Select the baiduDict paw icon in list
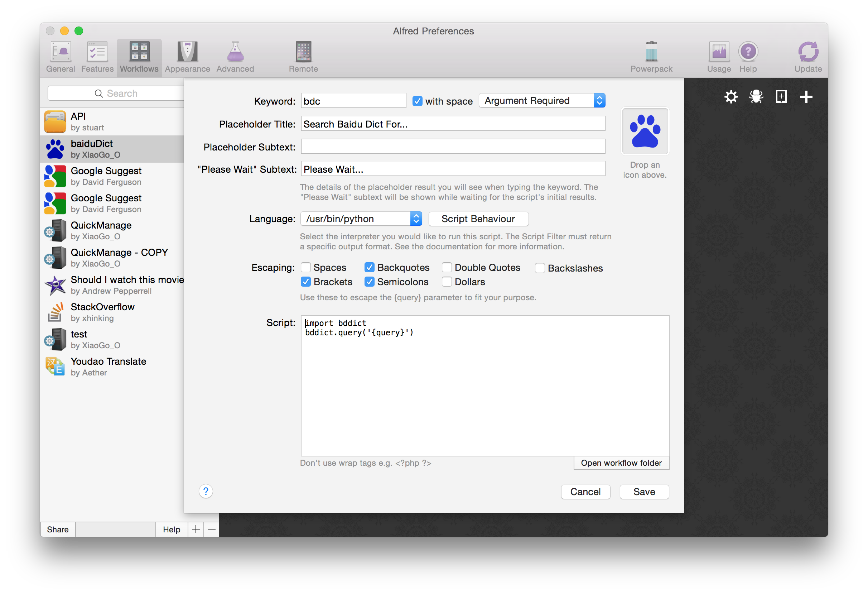This screenshot has height=594, width=868. pos(55,149)
